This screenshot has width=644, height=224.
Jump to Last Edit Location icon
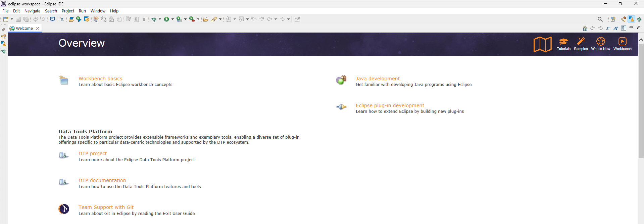click(x=254, y=19)
